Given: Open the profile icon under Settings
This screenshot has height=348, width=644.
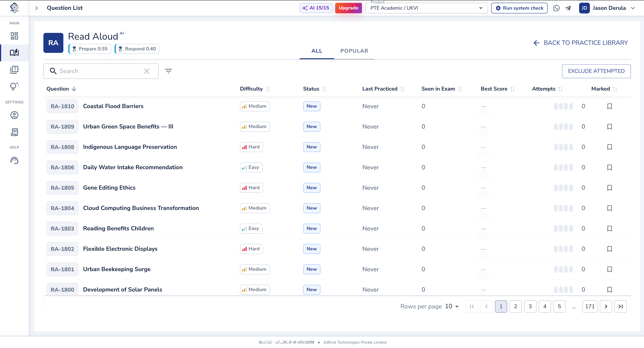Looking at the screenshot, I should pos(14,115).
